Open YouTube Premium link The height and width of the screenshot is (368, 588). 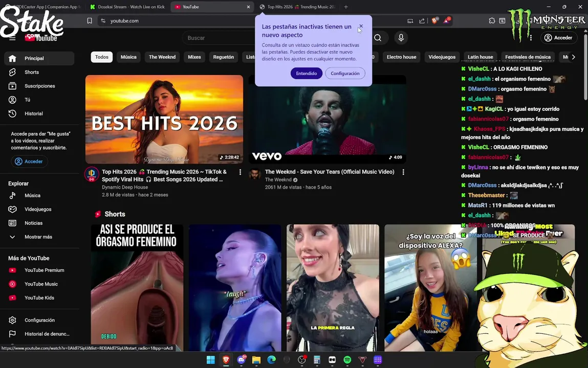click(x=39, y=270)
